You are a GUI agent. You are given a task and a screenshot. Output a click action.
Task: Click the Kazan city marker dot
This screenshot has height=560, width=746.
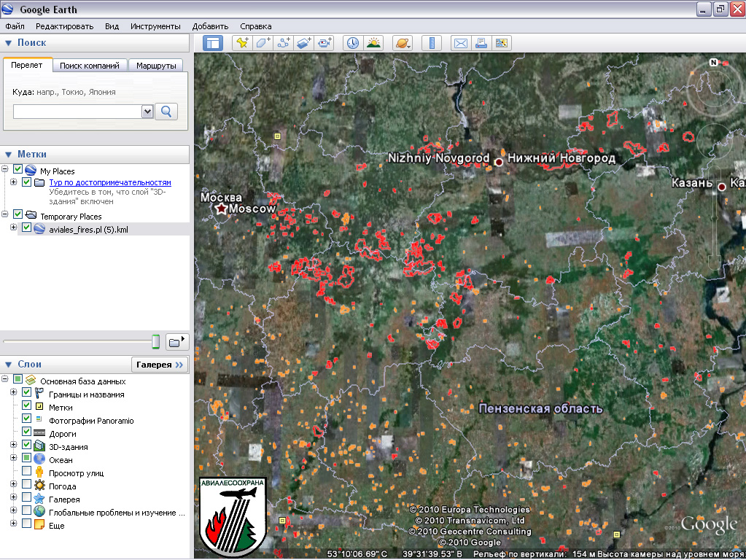[722, 187]
